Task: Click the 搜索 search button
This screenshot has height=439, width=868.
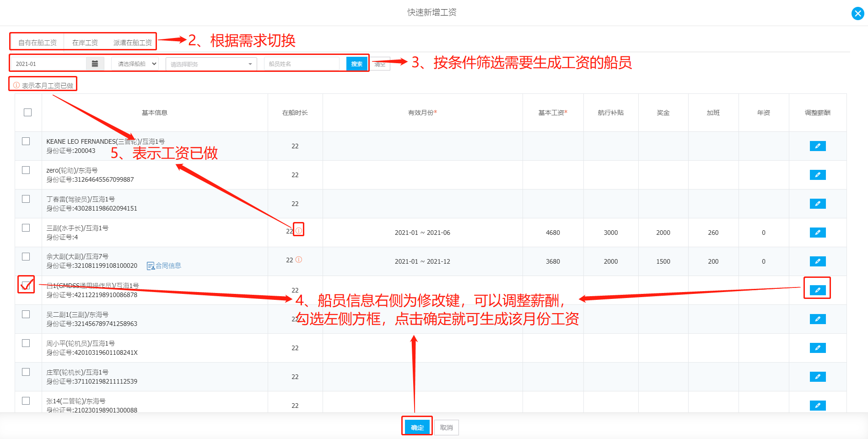Action: (x=357, y=64)
